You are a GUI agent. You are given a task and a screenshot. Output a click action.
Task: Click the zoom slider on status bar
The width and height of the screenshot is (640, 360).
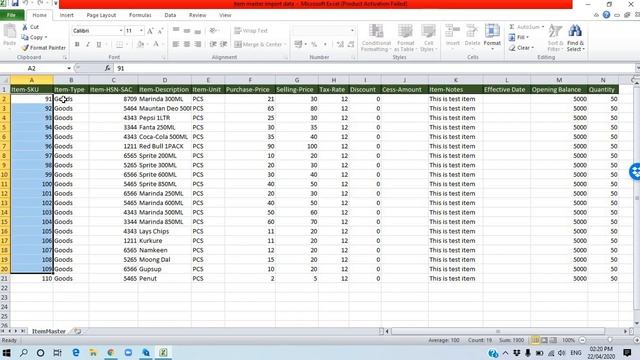click(609, 340)
